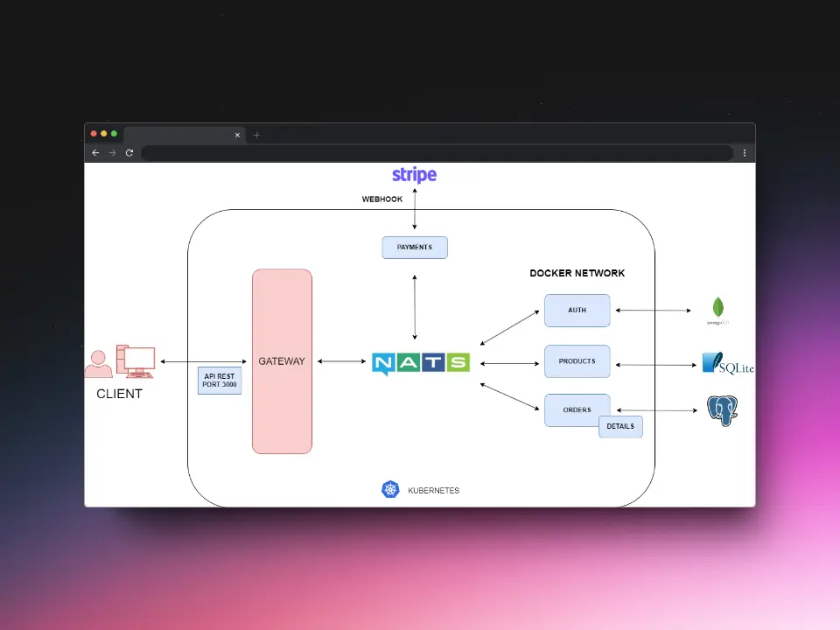Click the MongoDB leaf icon
This screenshot has width=840, height=630.
718,309
